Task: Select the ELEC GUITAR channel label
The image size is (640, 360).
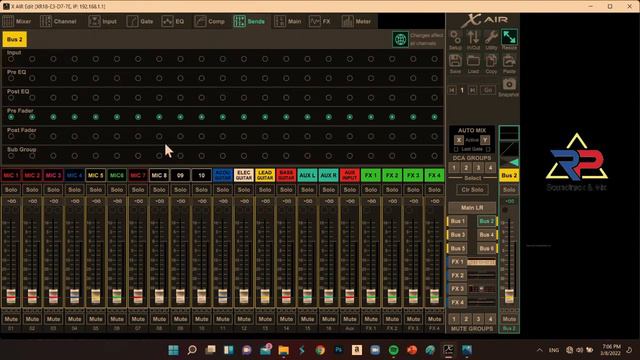Action: (244, 176)
